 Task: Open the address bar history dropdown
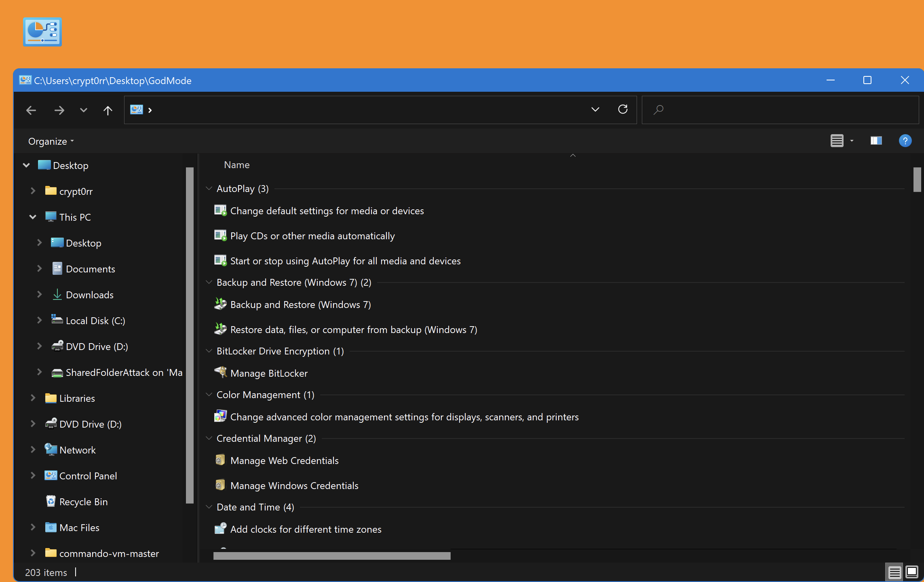(x=595, y=110)
